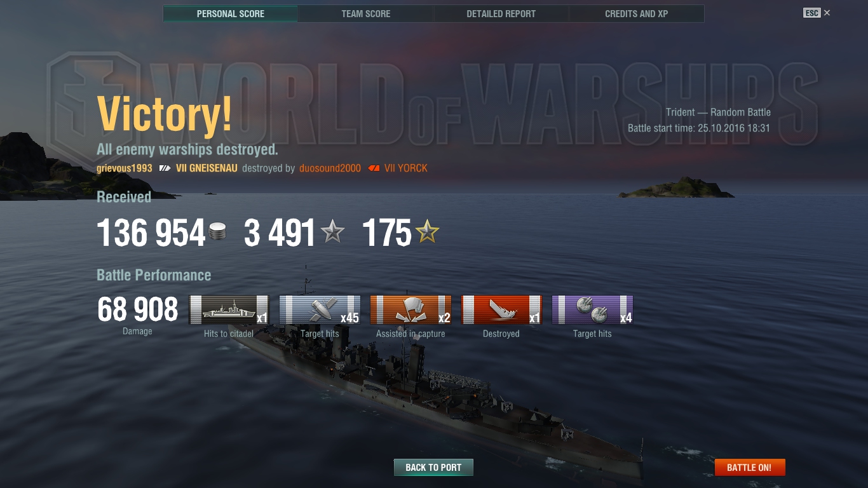Click the x45 Target hits shell ribbon
The height and width of the screenshot is (488, 868).
[x=320, y=309]
